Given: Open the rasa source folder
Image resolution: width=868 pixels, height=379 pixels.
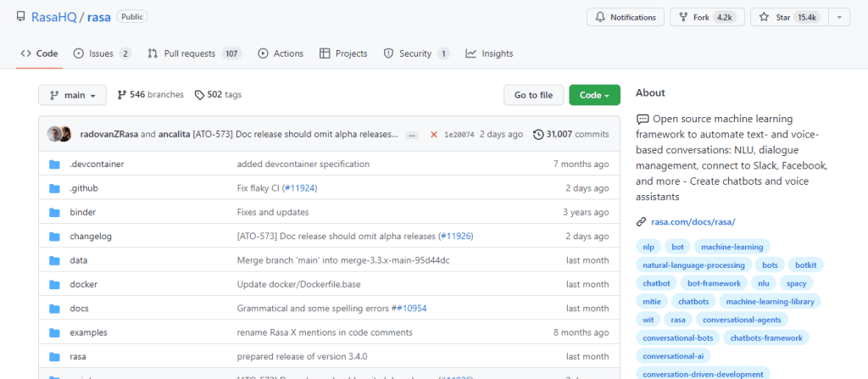Looking at the screenshot, I should [78, 356].
